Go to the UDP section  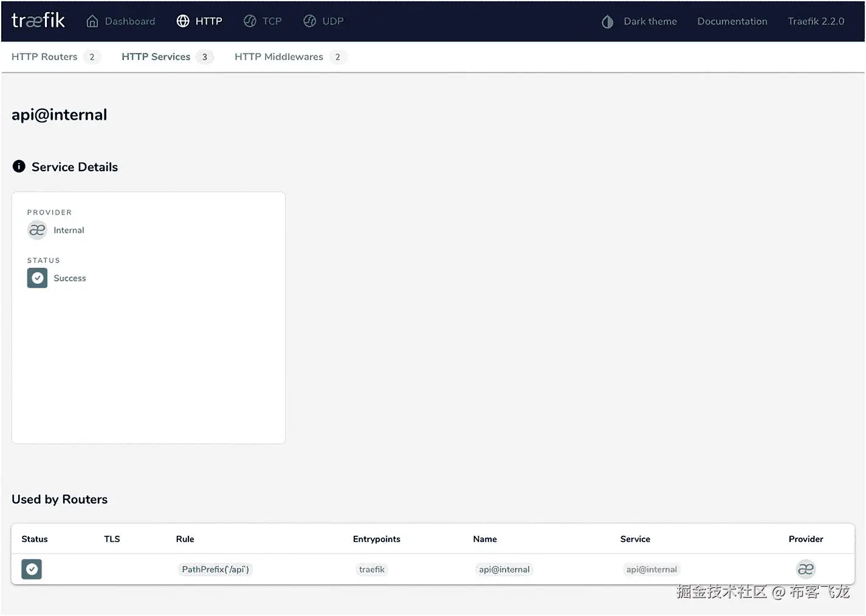pyautogui.click(x=323, y=21)
